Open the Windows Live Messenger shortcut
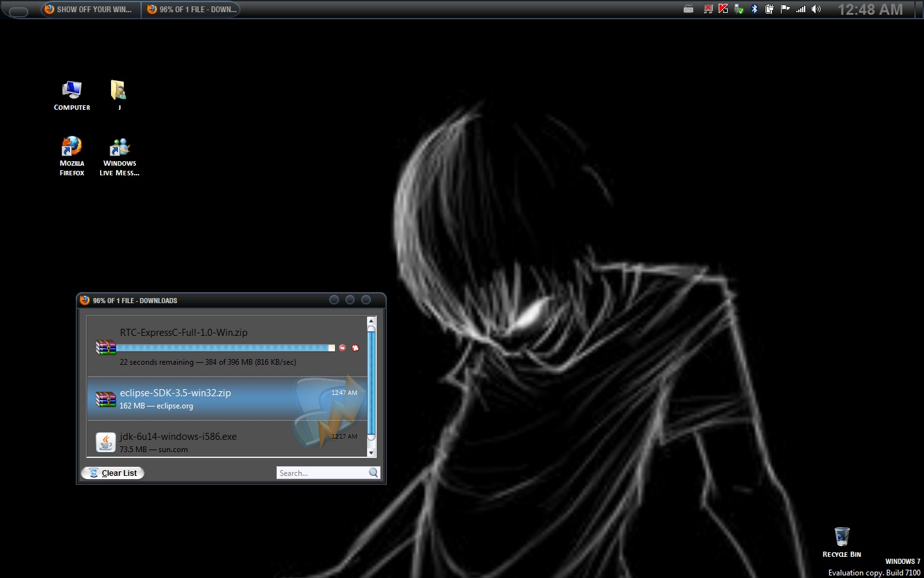 pyautogui.click(x=119, y=156)
